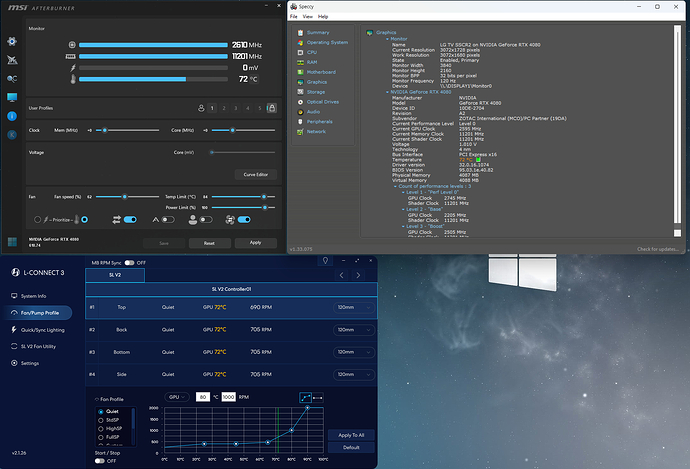Click the RPM input field showing 1000
This screenshot has width=690, height=469.
[x=228, y=397]
